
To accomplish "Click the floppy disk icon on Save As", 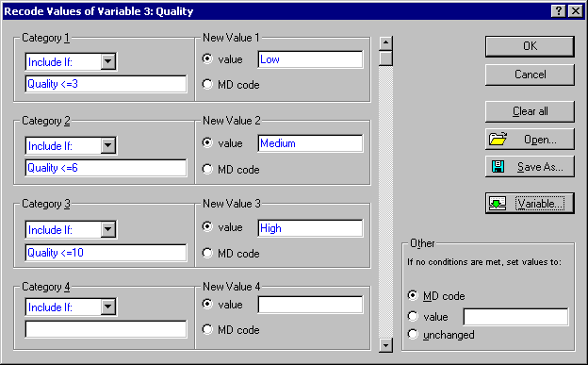I will pos(498,166).
